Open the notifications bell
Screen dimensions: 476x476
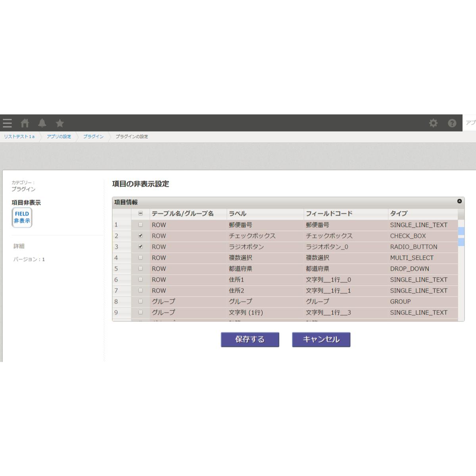pos(42,123)
